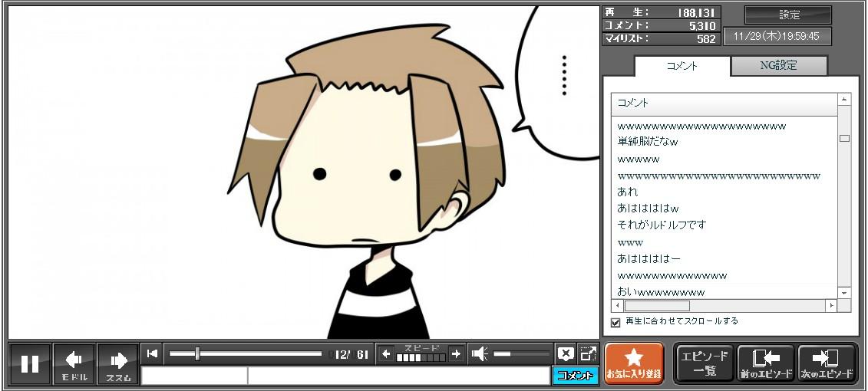This screenshot has height=391, width=868.
Task: Switch to fullscreen mode
Action: [x=588, y=353]
